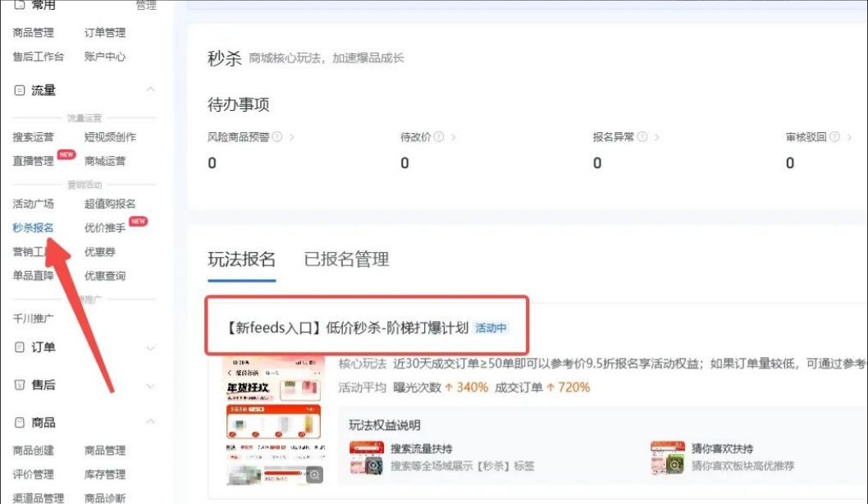Click the 流量 section icon in sidebar

pos(20,90)
